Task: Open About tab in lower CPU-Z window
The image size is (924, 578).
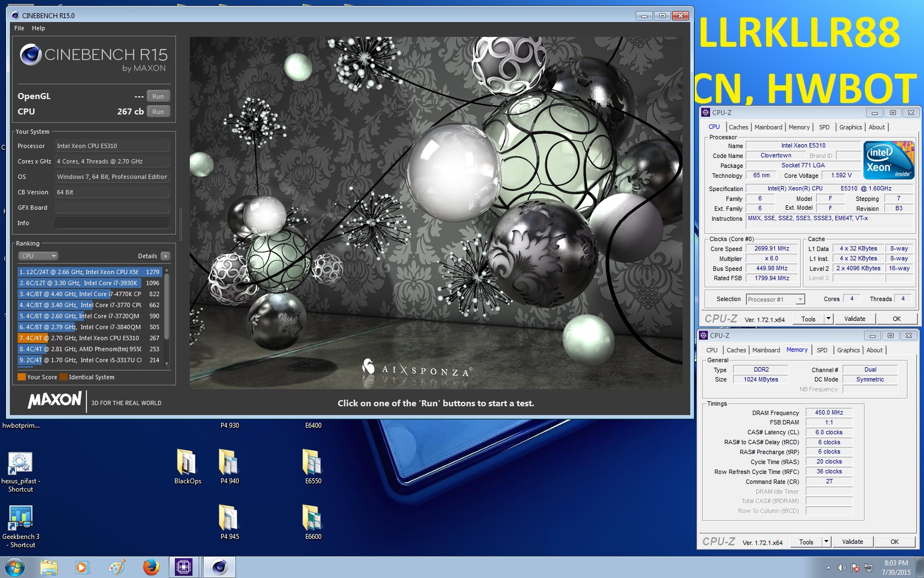Action: (x=875, y=350)
